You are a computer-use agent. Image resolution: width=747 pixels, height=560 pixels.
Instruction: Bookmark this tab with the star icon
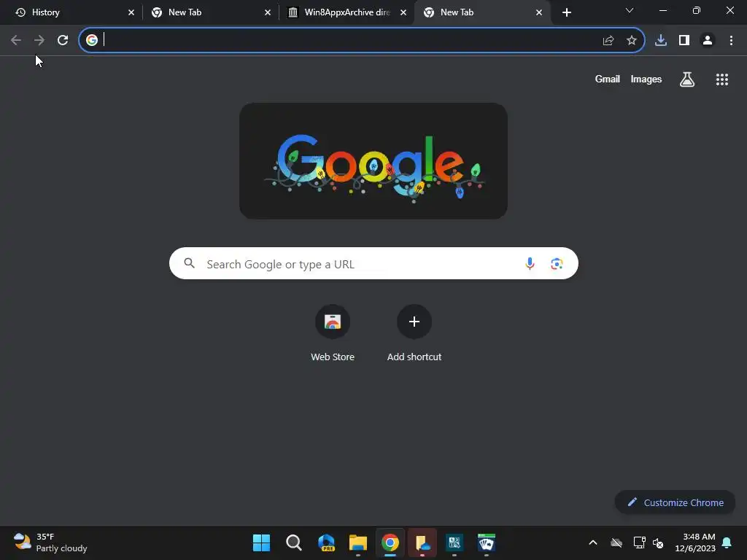click(x=632, y=41)
